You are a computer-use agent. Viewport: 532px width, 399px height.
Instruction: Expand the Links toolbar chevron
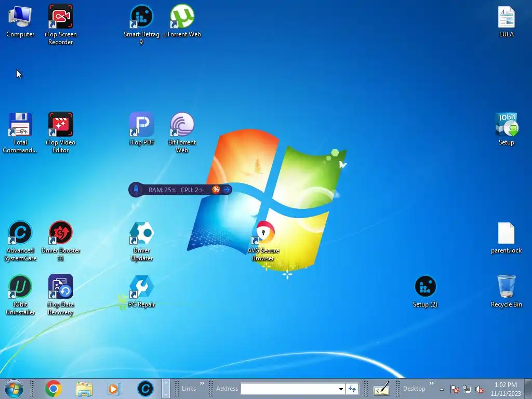[202, 383]
